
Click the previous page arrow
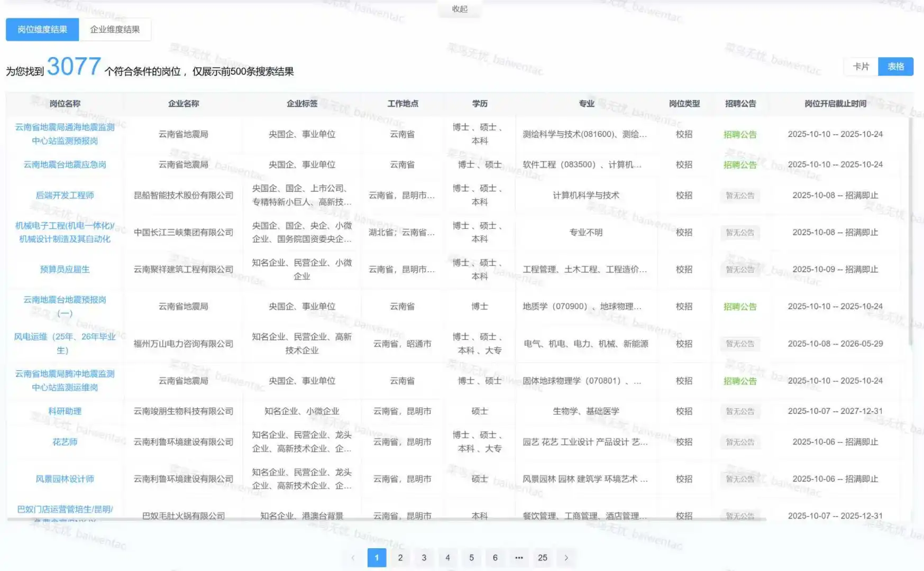coord(353,558)
